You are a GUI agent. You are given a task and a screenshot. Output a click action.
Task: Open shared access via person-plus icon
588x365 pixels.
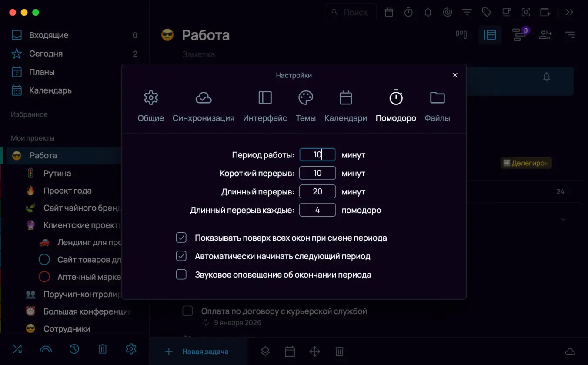click(x=545, y=35)
